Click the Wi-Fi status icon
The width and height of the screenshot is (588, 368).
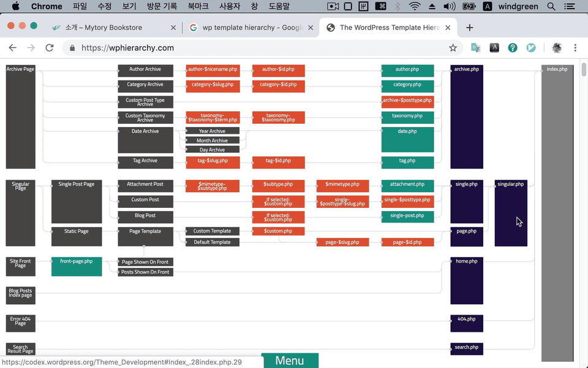tap(415, 6)
